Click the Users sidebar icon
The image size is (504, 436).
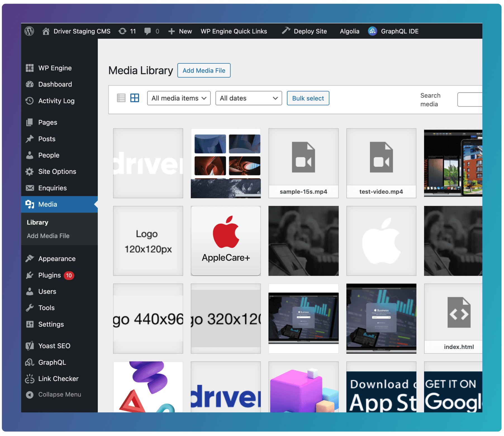click(30, 291)
